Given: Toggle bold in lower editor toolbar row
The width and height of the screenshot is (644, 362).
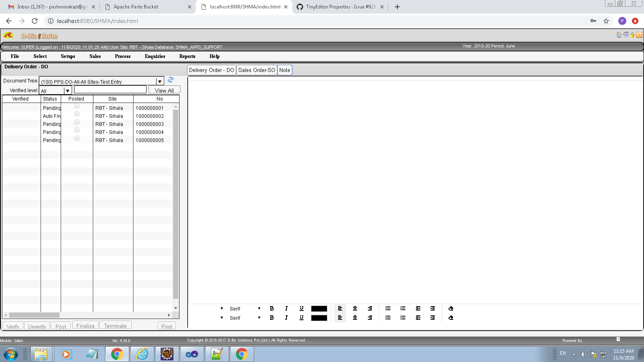Looking at the screenshot, I should [272, 318].
